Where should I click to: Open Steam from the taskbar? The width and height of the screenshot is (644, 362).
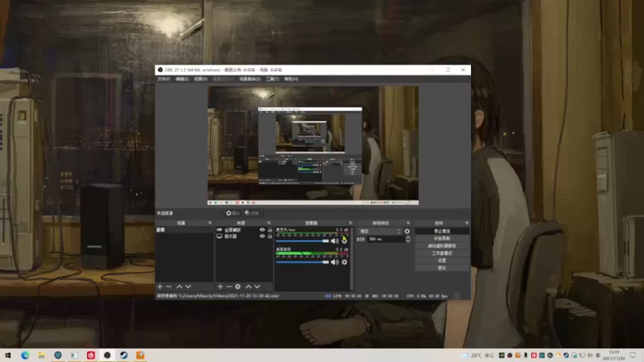[124, 355]
